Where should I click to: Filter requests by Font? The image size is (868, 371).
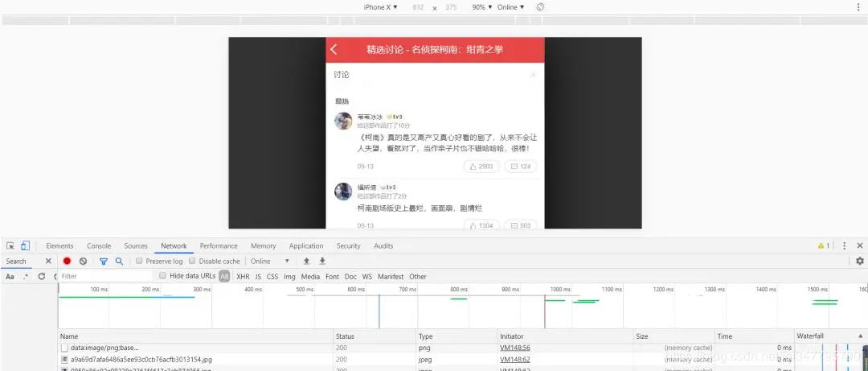[332, 276]
